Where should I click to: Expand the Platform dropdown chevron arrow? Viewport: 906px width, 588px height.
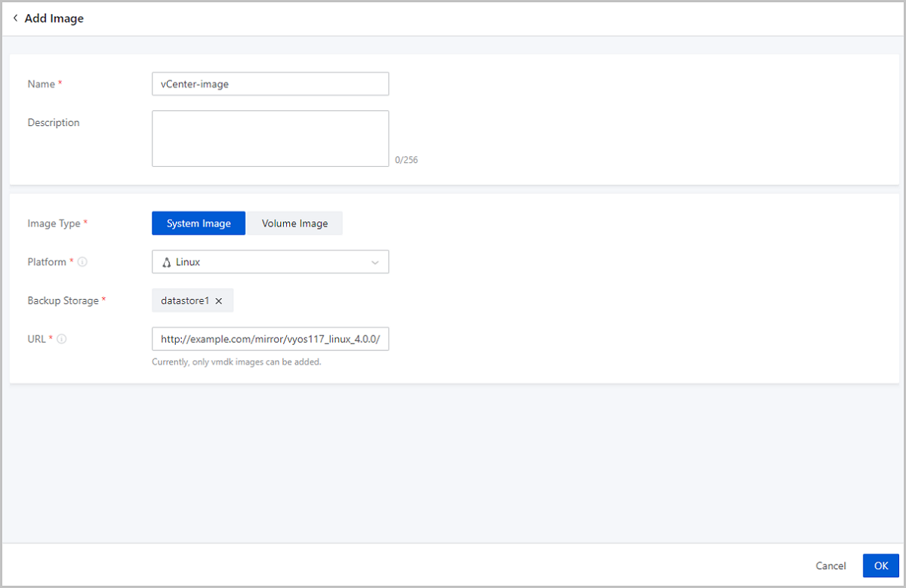pyautogui.click(x=374, y=262)
